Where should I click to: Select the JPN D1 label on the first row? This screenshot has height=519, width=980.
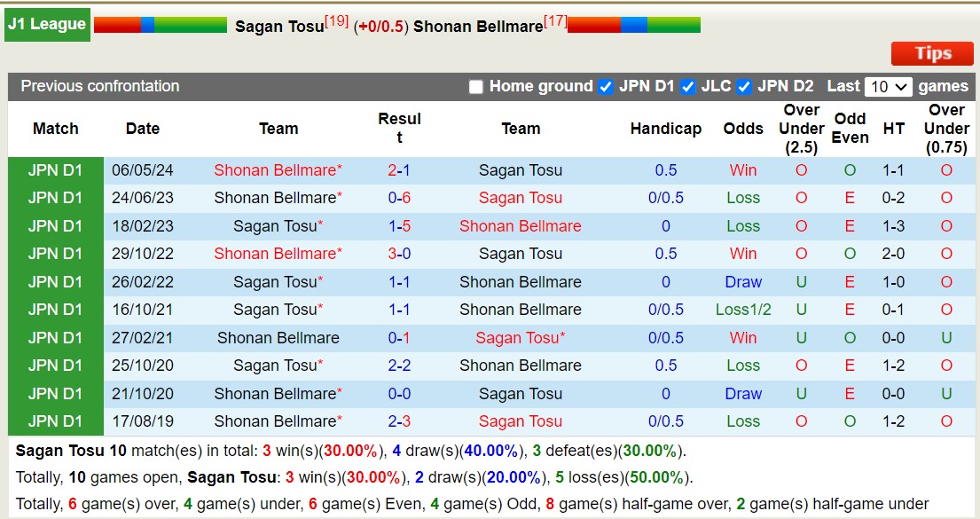coord(55,170)
